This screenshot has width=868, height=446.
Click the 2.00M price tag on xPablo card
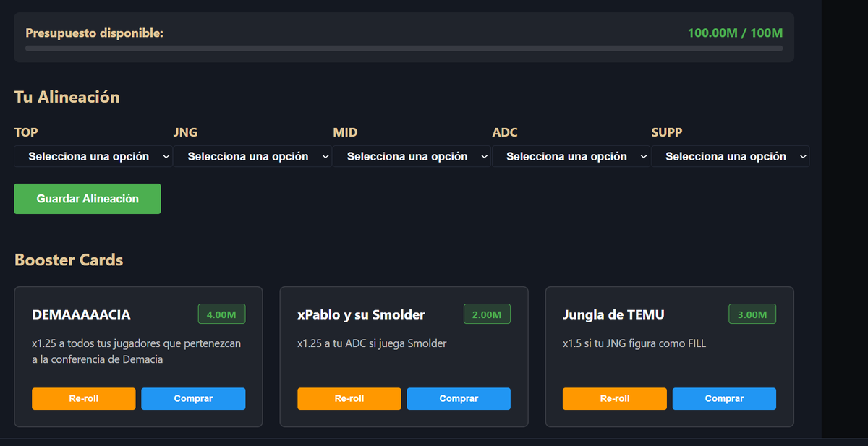487,314
